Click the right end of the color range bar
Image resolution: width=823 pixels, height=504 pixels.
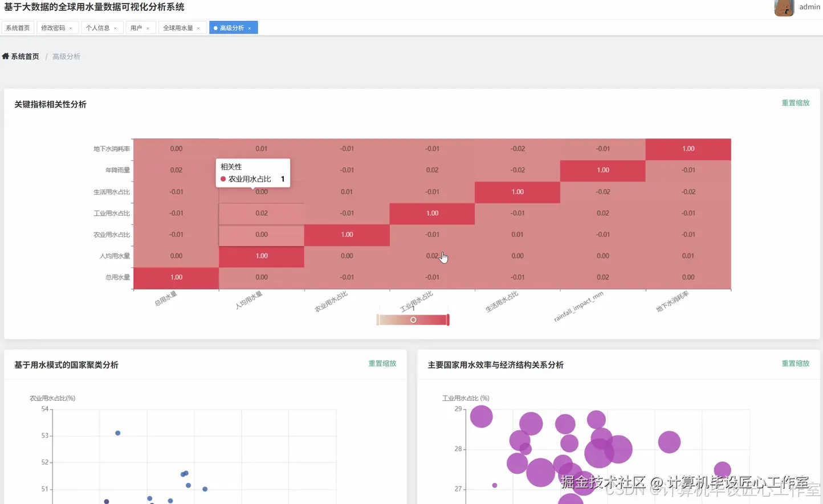click(x=448, y=320)
